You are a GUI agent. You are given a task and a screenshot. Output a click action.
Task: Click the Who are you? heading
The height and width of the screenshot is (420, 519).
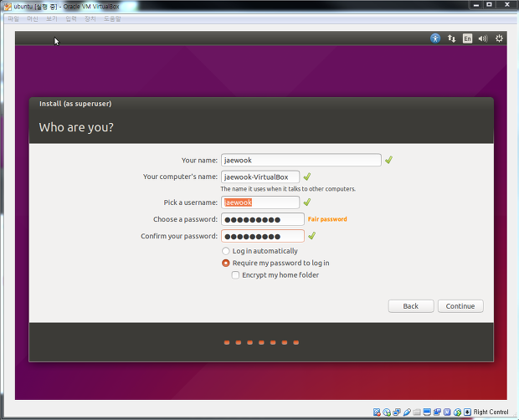click(x=76, y=127)
